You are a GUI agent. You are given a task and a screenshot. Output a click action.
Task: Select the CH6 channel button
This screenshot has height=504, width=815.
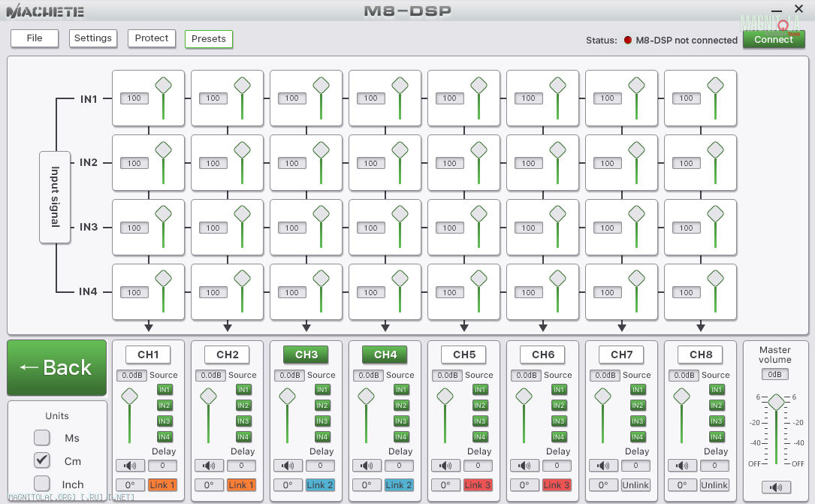[x=542, y=355]
